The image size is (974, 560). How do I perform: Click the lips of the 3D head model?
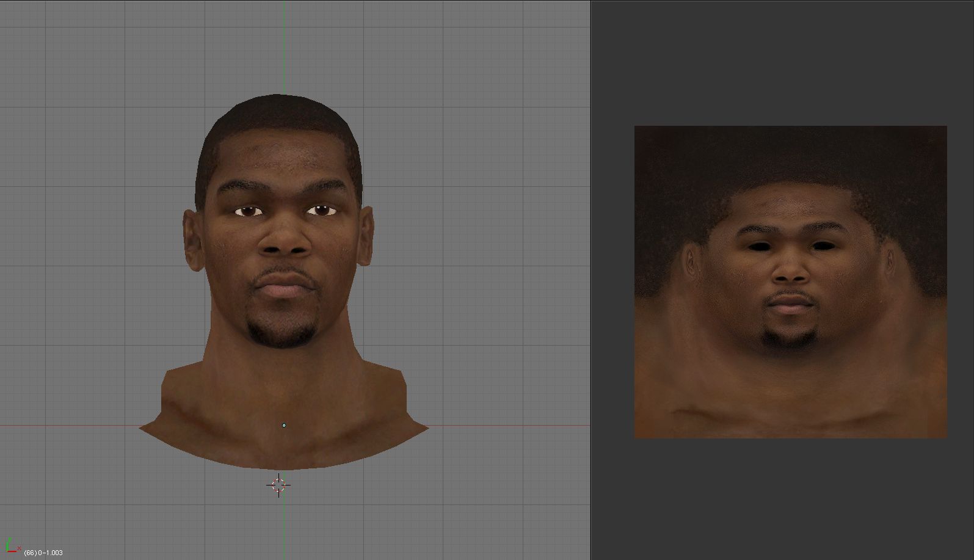284,285
